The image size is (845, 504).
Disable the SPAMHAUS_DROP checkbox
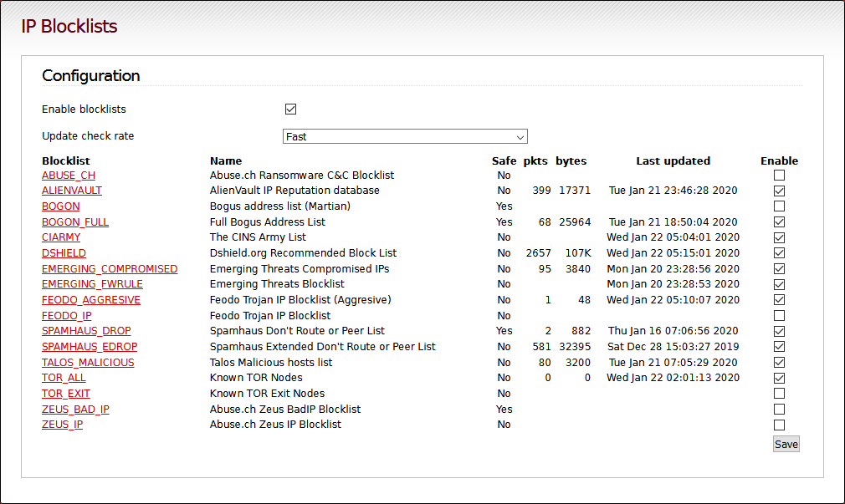[x=779, y=331]
